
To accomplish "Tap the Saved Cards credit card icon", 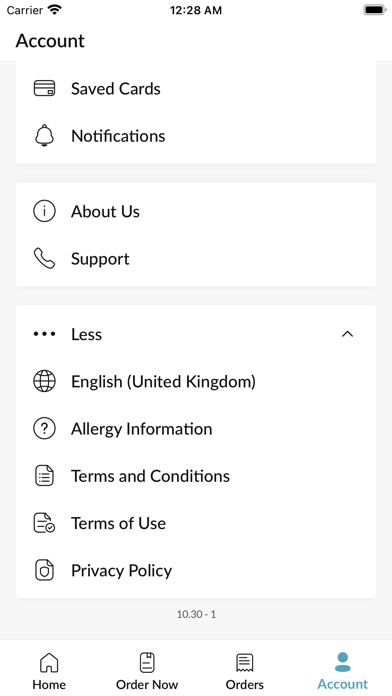I will (x=44, y=88).
